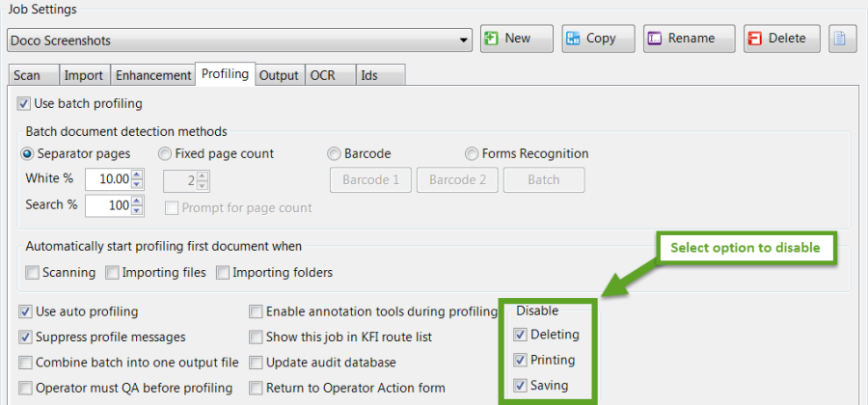Decrease the Search % spinner value
This screenshot has height=405, width=868.
137,210
